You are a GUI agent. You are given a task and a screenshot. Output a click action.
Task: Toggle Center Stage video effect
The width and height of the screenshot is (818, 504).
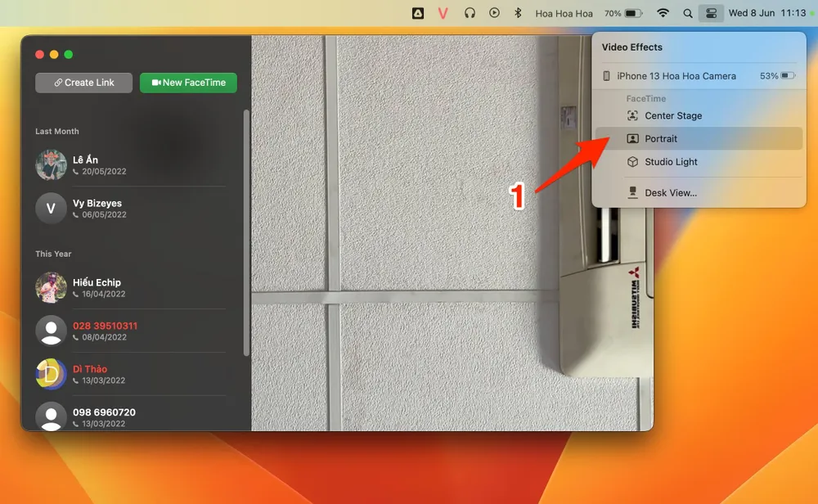672,116
